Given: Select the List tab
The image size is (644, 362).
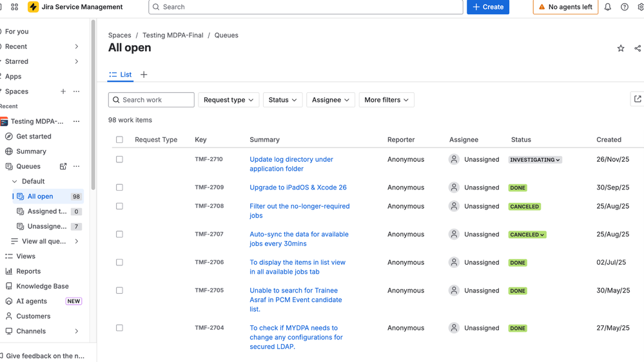Looking at the screenshot, I should [x=121, y=75].
